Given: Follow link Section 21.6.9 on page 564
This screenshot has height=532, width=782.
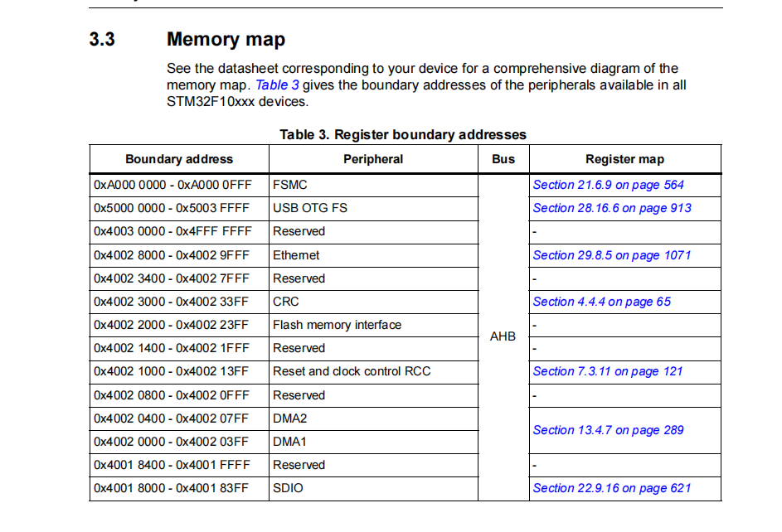Looking at the screenshot, I should point(608,185).
